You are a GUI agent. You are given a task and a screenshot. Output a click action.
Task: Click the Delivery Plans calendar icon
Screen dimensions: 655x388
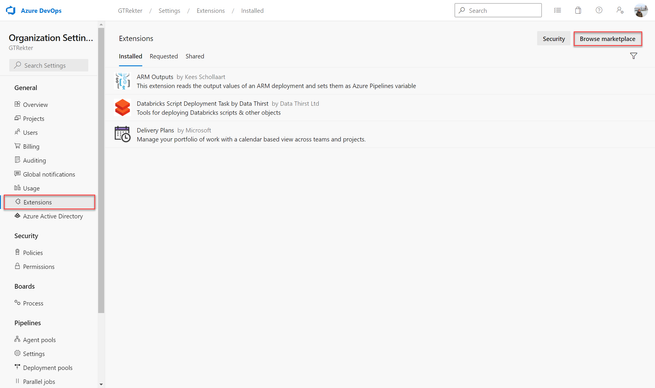(x=123, y=134)
